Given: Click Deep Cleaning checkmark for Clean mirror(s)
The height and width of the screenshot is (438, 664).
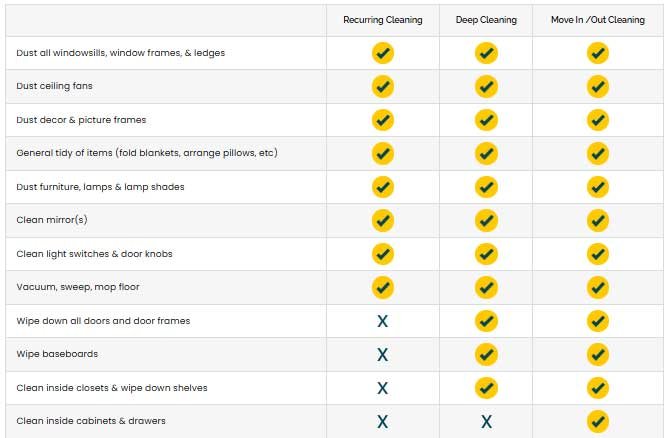Looking at the screenshot, I should [486, 220].
